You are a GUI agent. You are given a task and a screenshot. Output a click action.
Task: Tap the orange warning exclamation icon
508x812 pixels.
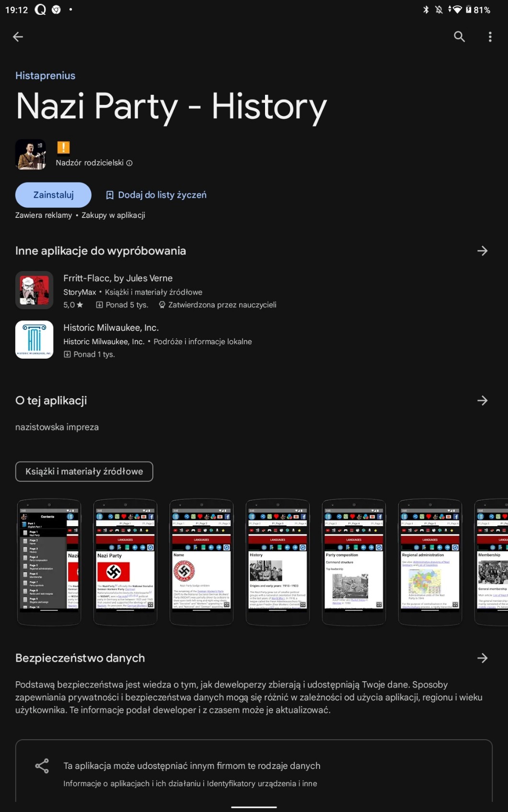tap(63, 147)
